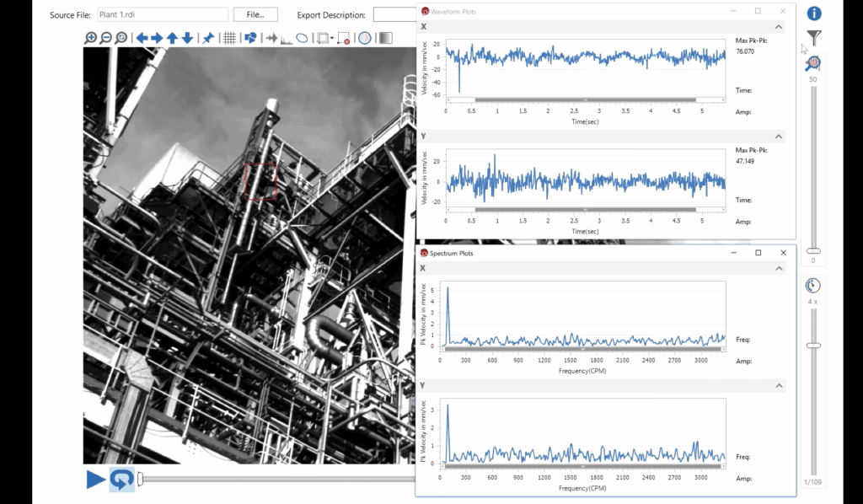This screenshot has height=504, width=863.
Task: Open the dashed rectangle selection dropdown arrow
Action: 332,39
